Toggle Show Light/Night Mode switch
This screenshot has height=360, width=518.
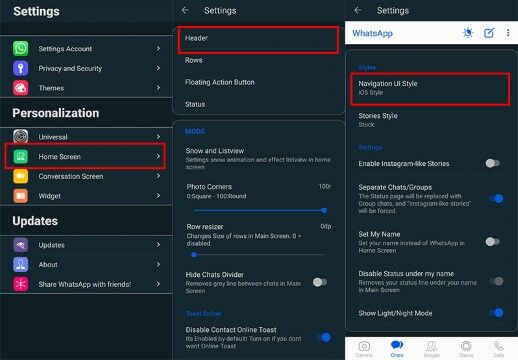pos(496,313)
